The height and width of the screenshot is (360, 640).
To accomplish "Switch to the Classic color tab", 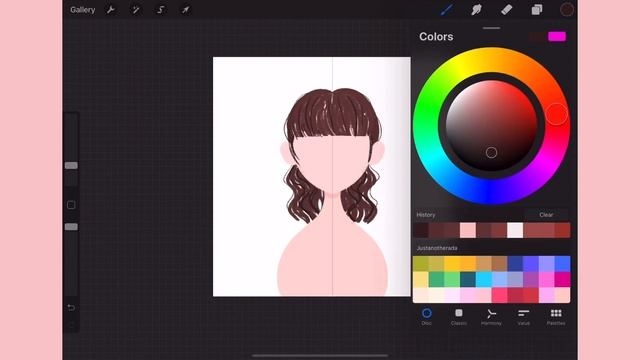I will tap(459, 317).
